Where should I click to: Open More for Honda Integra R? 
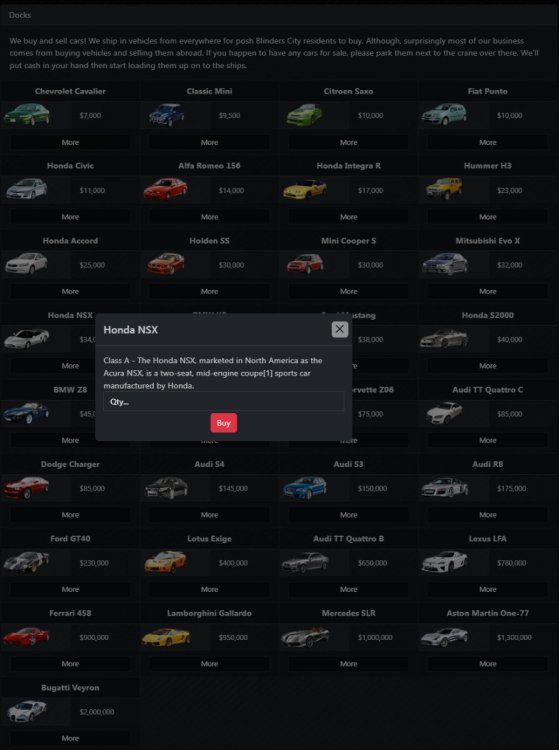click(x=349, y=217)
